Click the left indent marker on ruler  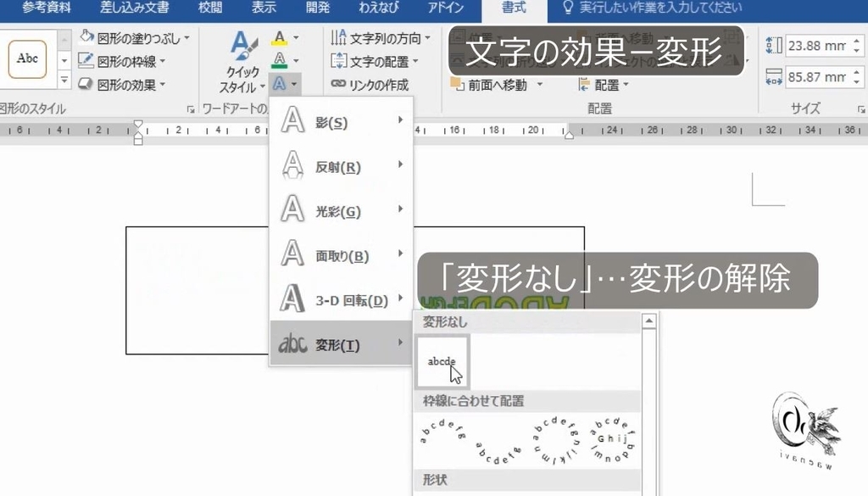138,140
